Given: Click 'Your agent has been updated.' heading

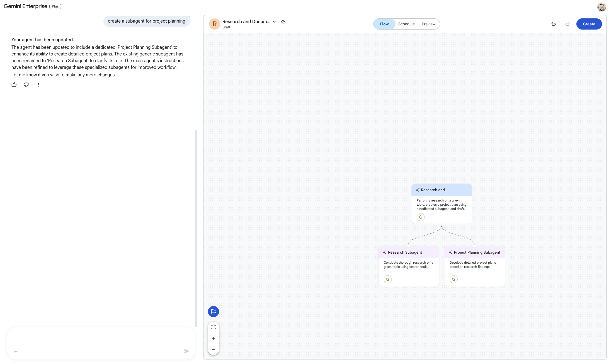Looking at the screenshot, I should click(43, 40).
